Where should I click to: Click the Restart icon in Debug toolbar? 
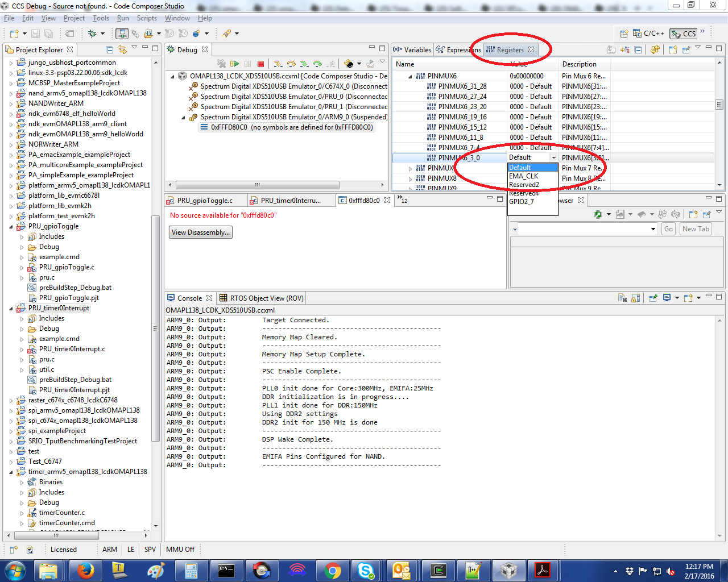(370, 64)
